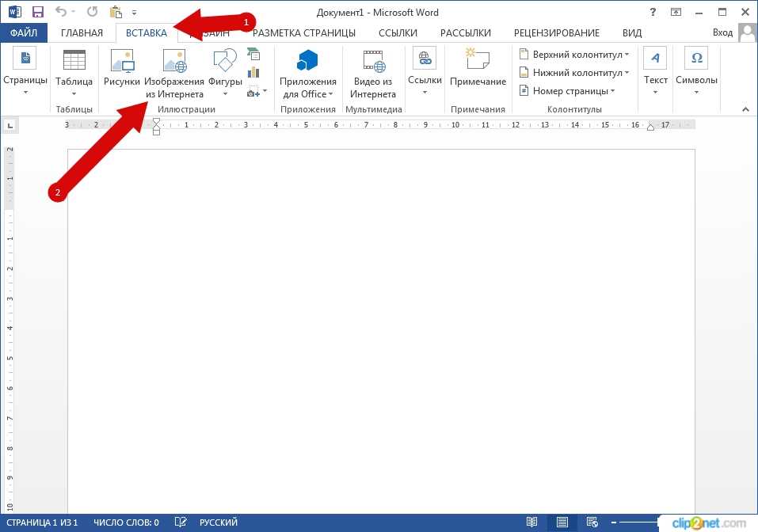758x532 pixels.
Task: Click the Word application icon in title bar
Action: [x=14, y=12]
